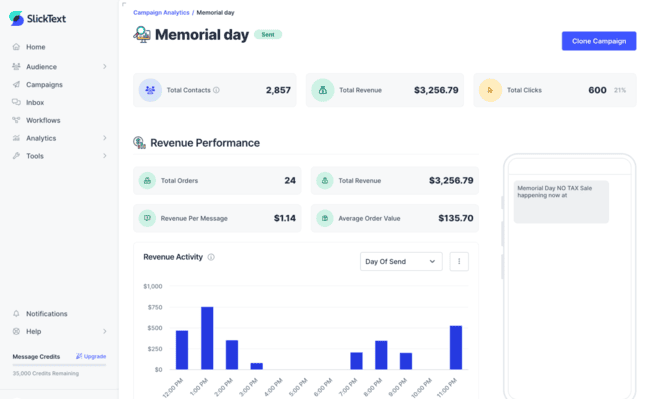Click the Revenue Performance section icon
650x399 pixels.
[x=139, y=143]
